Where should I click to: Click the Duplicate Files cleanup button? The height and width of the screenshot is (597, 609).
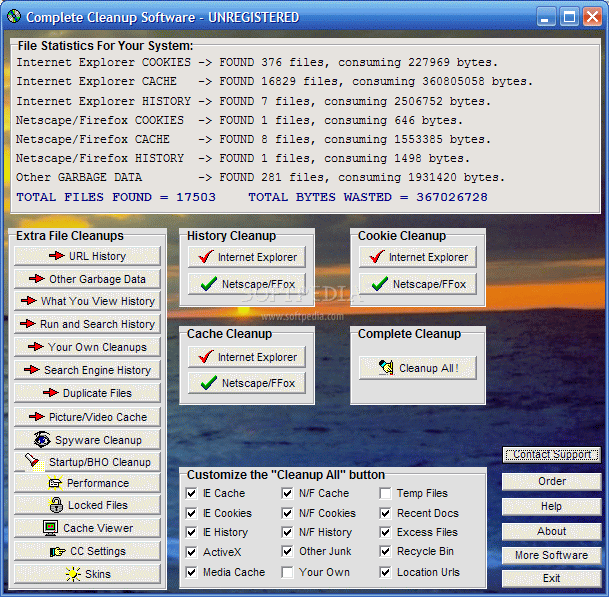tap(87, 393)
